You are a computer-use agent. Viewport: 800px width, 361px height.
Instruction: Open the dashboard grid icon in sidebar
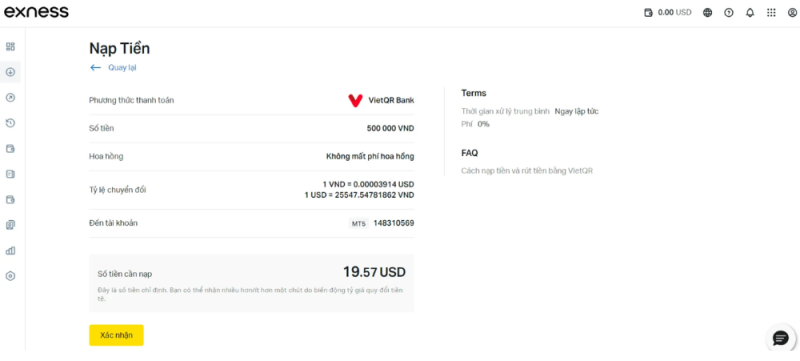tap(10, 46)
